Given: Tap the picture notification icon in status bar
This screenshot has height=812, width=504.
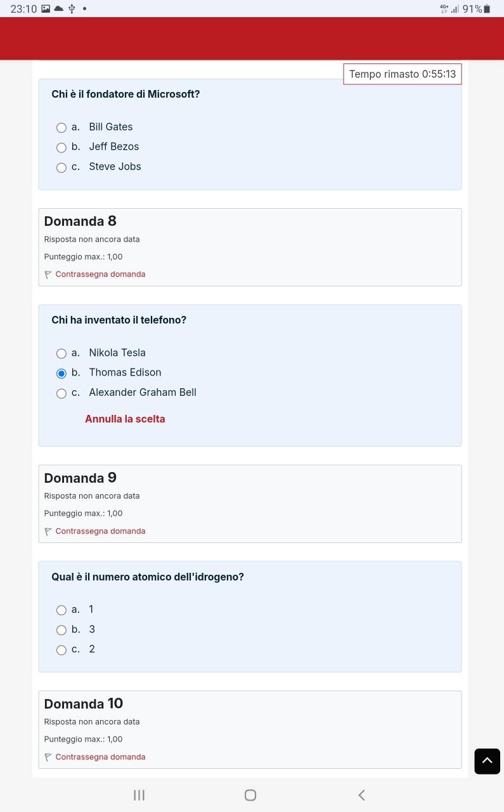Looking at the screenshot, I should (x=46, y=9).
